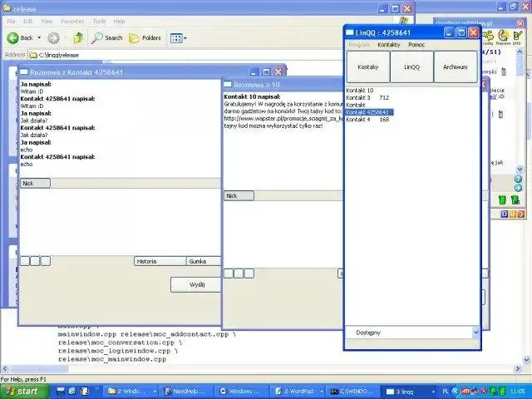Click the Show Desktop quick launch icon
The image size is (532, 399).
(x=61, y=392)
